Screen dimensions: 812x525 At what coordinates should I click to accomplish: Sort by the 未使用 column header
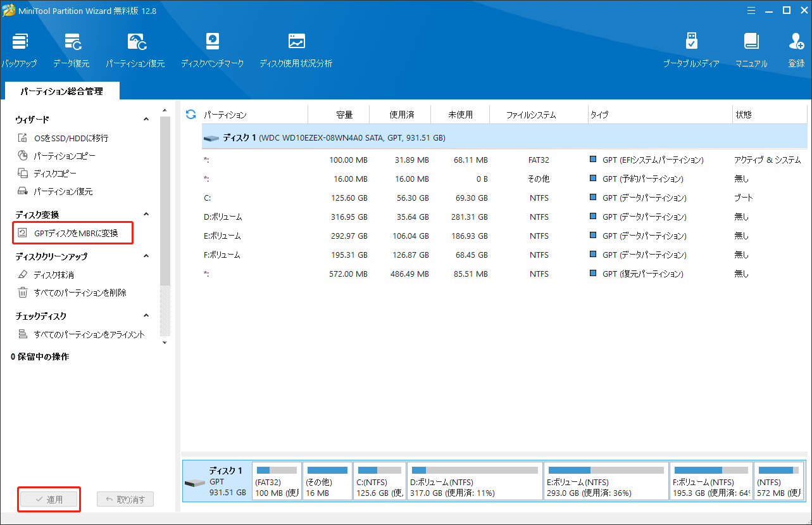pyautogui.click(x=460, y=115)
